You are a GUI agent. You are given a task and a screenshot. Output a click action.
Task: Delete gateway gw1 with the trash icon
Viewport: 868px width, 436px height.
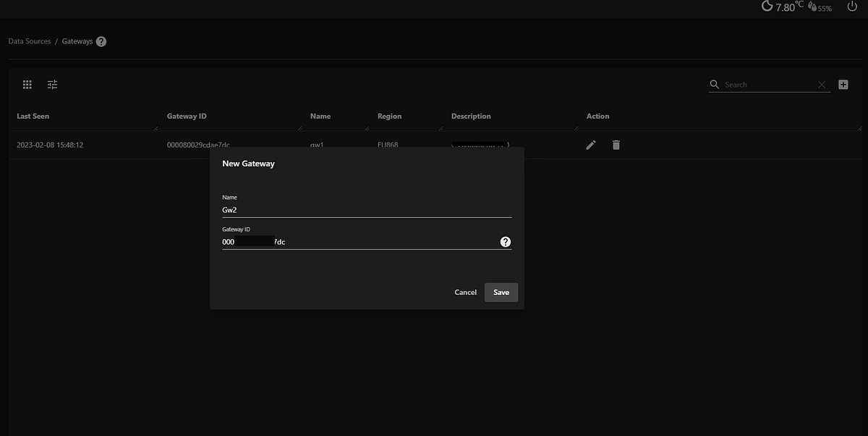pyautogui.click(x=616, y=145)
